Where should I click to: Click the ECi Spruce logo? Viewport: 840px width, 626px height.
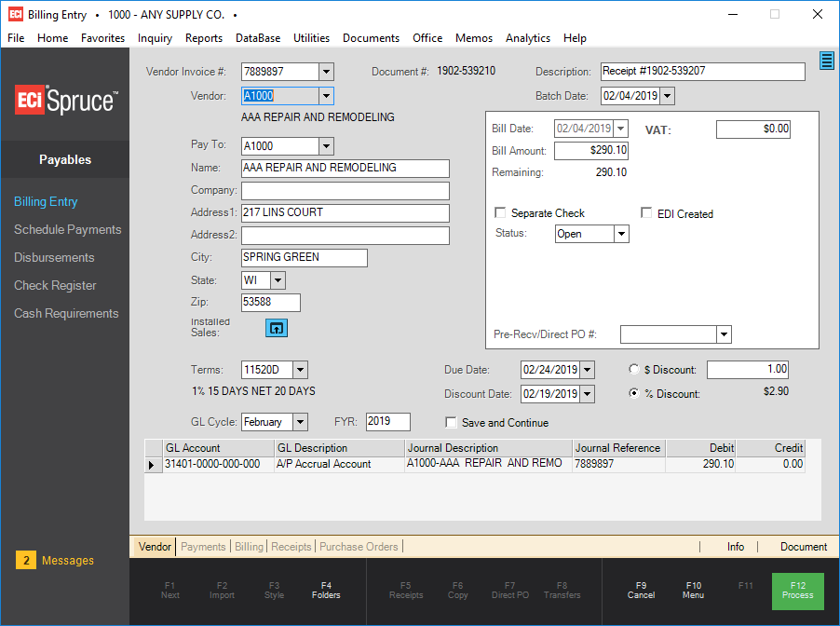tap(66, 101)
